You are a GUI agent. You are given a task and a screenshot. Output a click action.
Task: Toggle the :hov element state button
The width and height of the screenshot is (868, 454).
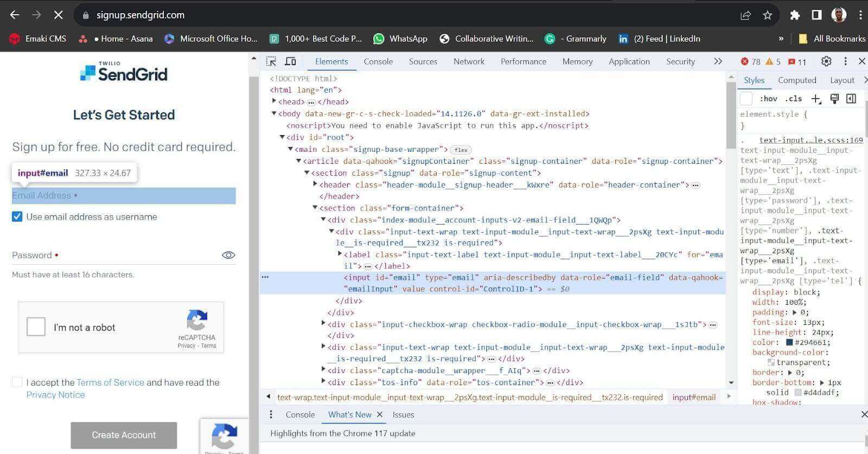768,99
